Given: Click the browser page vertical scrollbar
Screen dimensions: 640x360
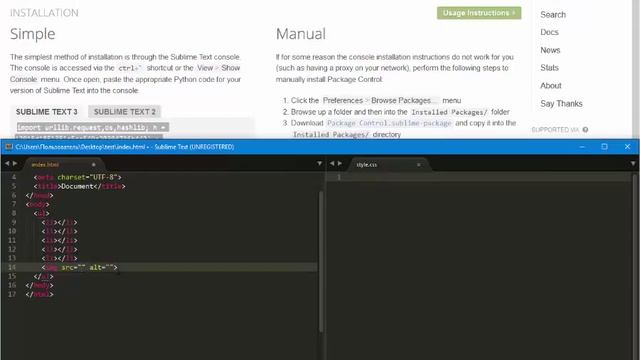Looking at the screenshot, I should point(636,69).
